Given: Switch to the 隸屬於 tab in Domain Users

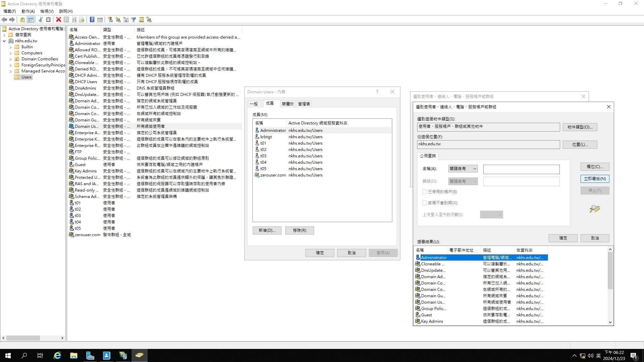Looking at the screenshot, I should point(288,104).
